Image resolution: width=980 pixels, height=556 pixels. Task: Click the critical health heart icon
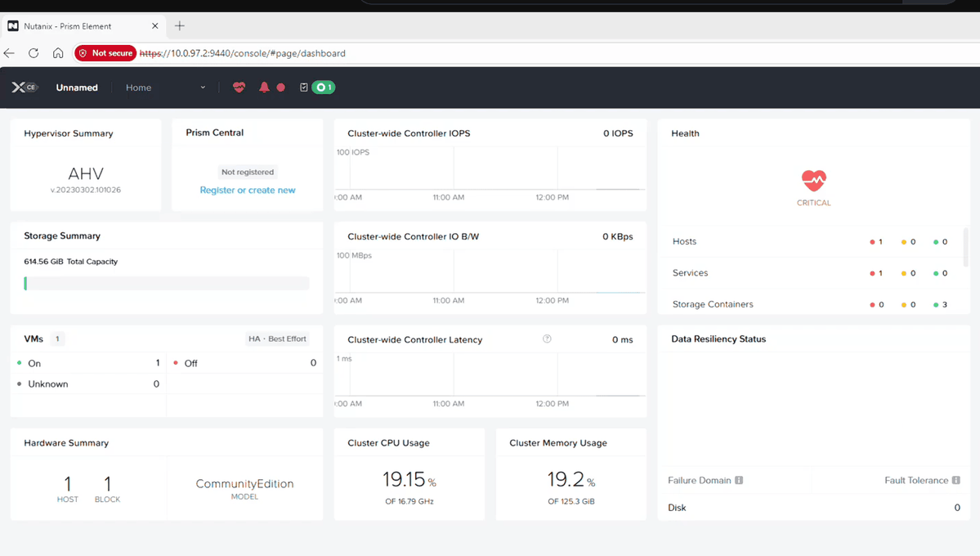coord(814,181)
